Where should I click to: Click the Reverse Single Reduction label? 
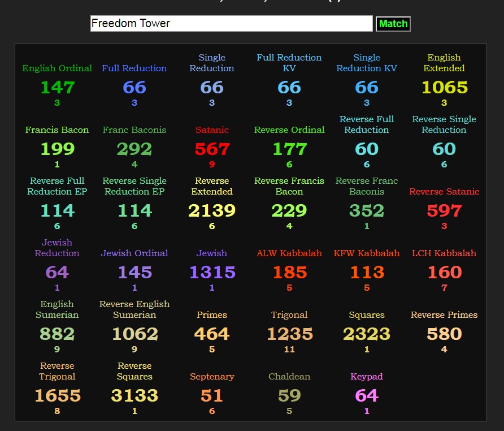[x=444, y=124]
